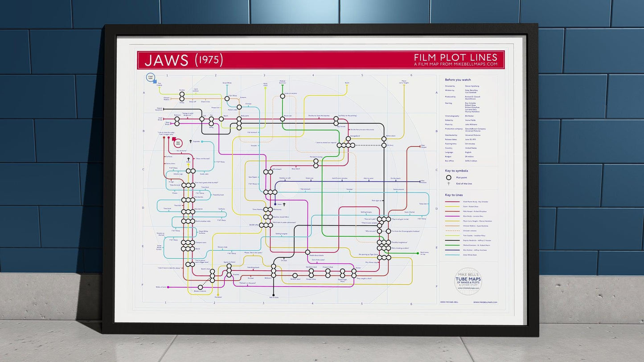The image size is (644, 362).
Task: Click the Before you watch heading
Action: pyautogui.click(x=458, y=80)
